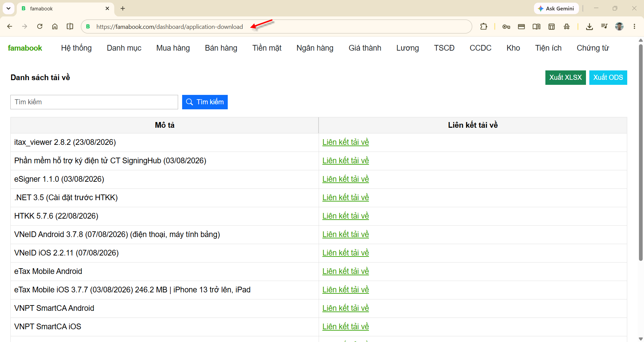Open the Hệ thống menu
This screenshot has width=644, height=342.
click(x=76, y=48)
